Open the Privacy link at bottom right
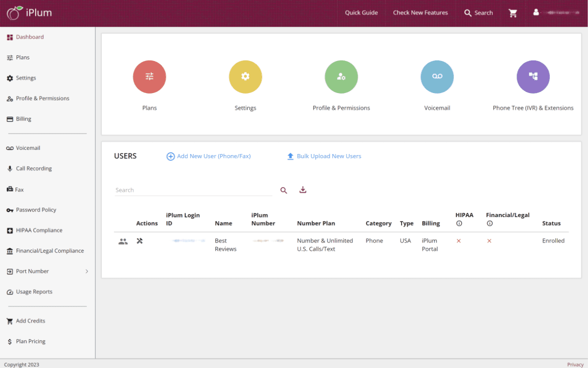 (x=575, y=364)
